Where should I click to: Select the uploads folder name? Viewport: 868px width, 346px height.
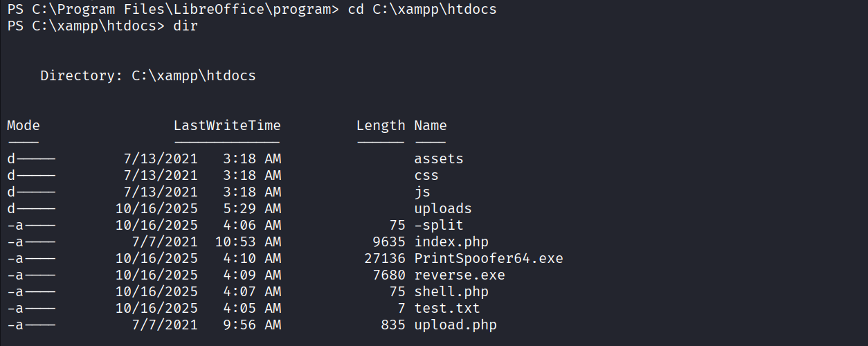[443, 209]
